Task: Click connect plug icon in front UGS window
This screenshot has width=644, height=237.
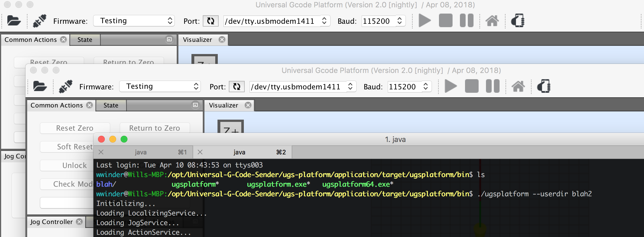Action: pyautogui.click(x=65, y=86)
